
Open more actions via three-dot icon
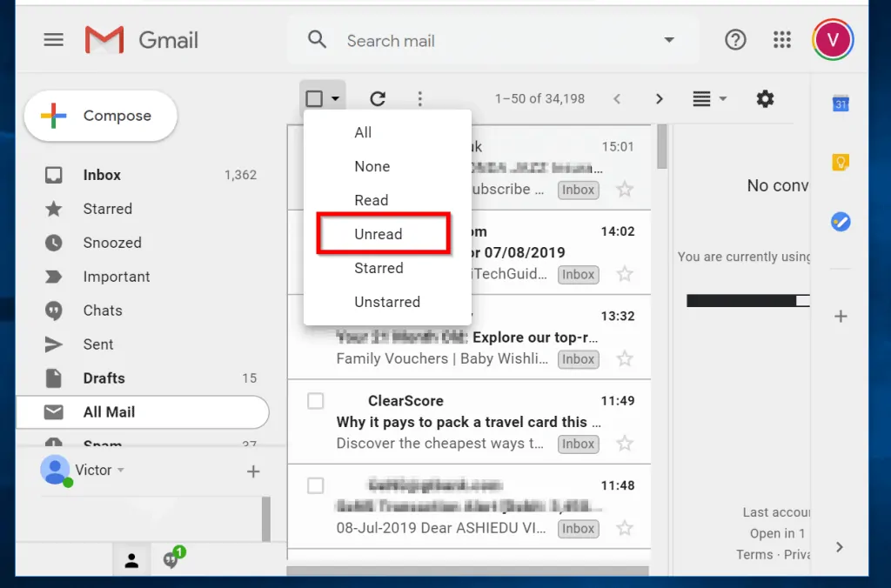[x=420, y=98]
